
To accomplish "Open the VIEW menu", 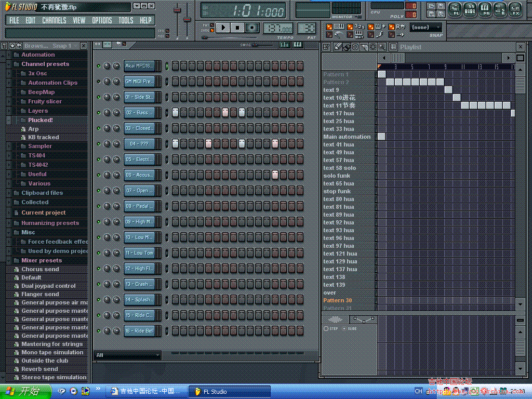I will tap(79, 20).
